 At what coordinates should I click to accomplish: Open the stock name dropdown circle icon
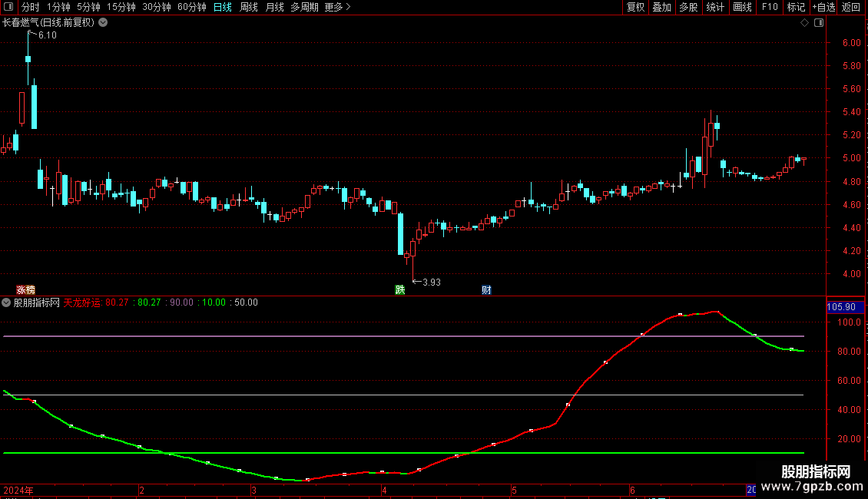pos(103,23)
